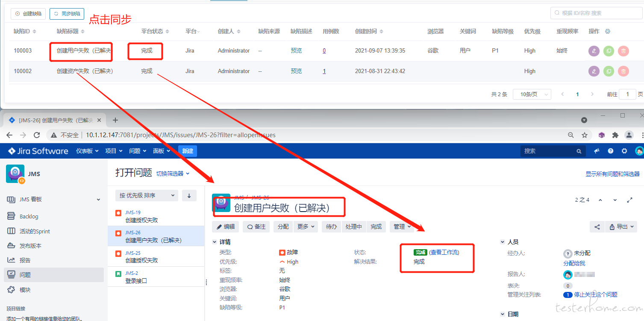The height and width of the screenshot is (321, 644).
Task: Click the edit icon for defect 100003
Action: pos(594,51)
